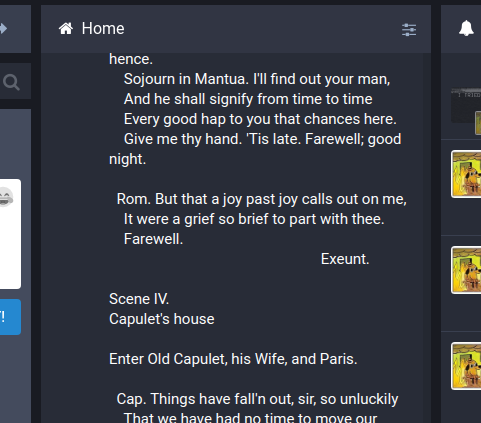Click the right-pointing arrow icon at top left
This screenshot has height=423, width=481.
point(3,28)
